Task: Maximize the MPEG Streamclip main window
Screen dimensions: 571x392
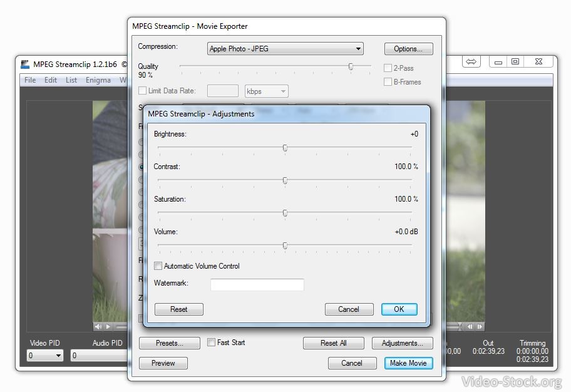Action: [x=515, y=61]
